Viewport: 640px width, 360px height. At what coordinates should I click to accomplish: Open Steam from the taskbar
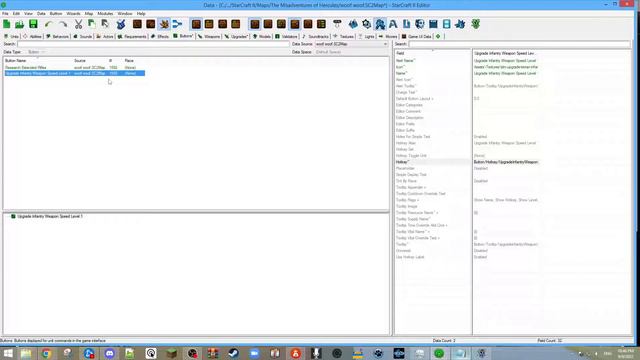pos(233,353)
